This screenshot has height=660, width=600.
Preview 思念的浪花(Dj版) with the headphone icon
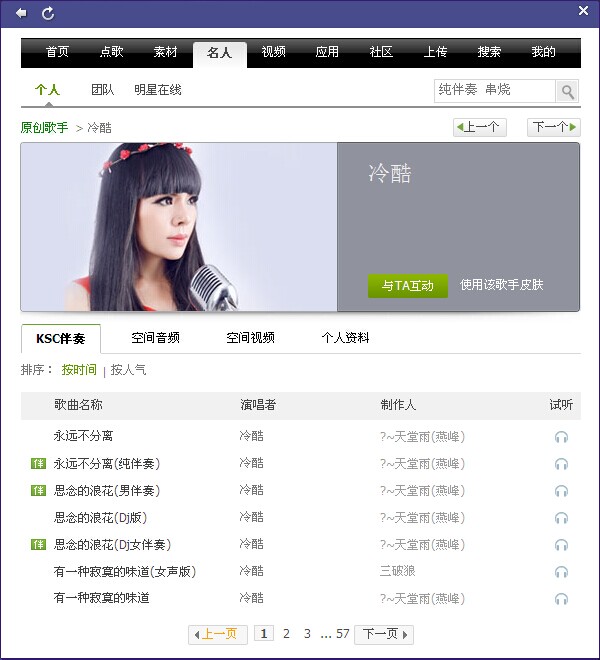click(561, 518)
